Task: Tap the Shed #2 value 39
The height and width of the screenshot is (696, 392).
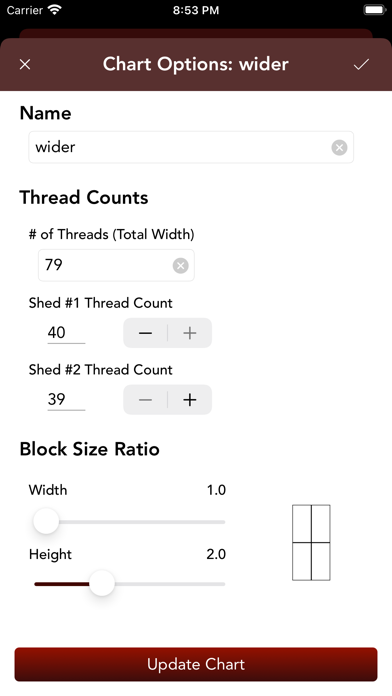Action: [x=66, y=399]
